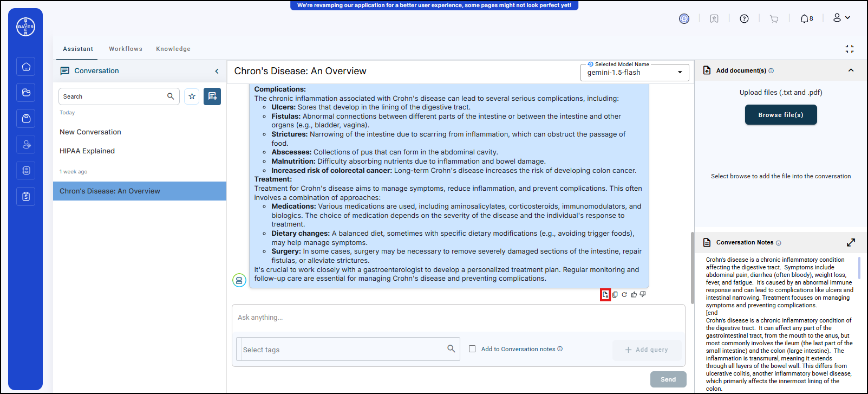Screen dimensions: 868x394
Task: Open the user settings icon in left sidebar
Action: (x=25, y=145)
